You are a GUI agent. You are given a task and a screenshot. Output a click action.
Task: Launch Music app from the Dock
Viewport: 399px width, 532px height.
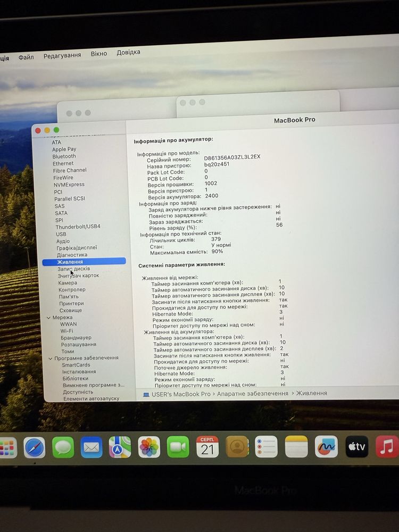pyautogui.click(x=387, y=446)
